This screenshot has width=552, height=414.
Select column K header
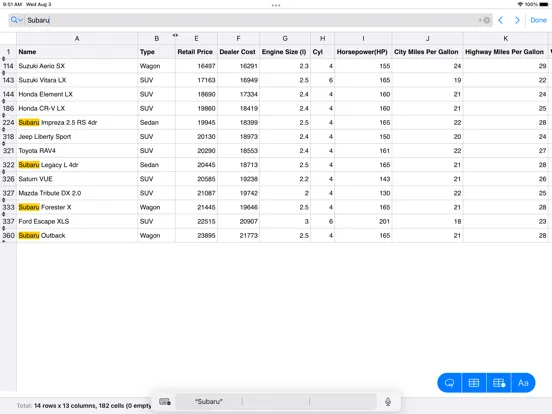coord(506,38)
